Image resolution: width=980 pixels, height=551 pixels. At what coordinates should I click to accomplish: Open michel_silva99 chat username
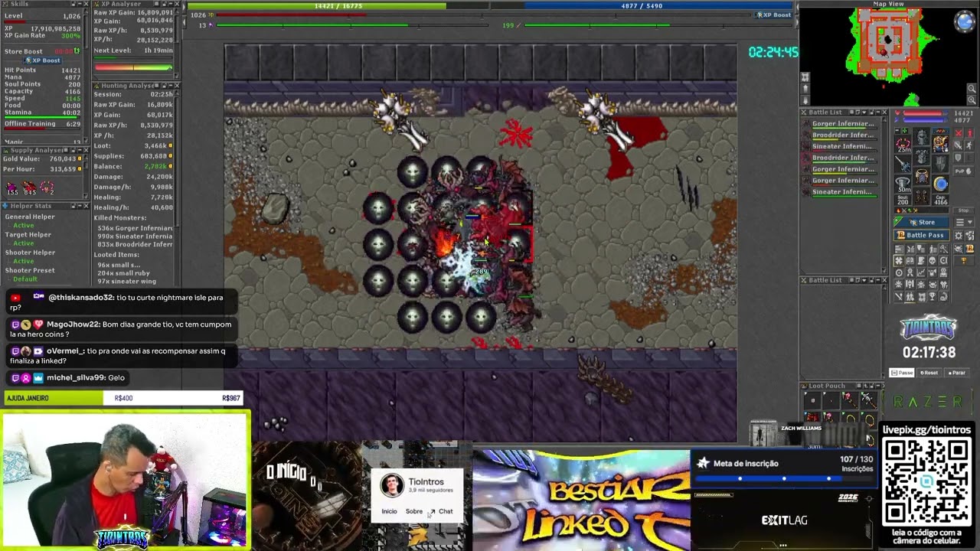point(76,377)
